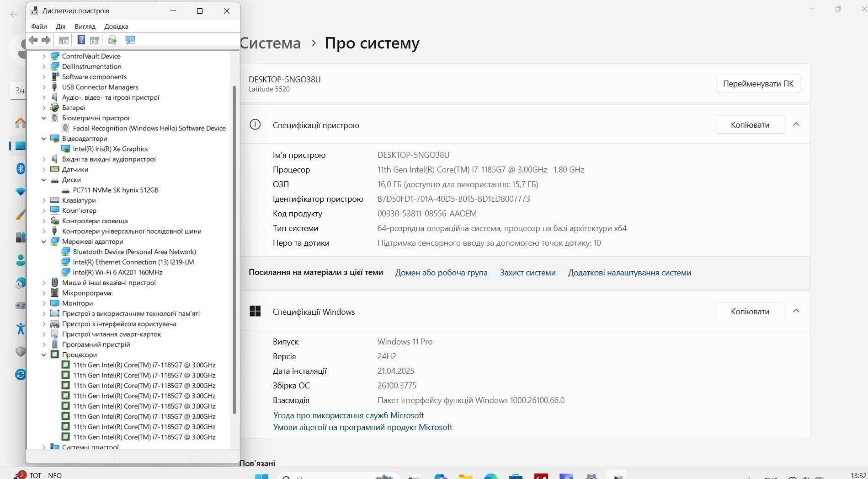
Task: Select Intel(R) Iris(R) Xe Graphics adapter
Action: [x=110, y=149]
